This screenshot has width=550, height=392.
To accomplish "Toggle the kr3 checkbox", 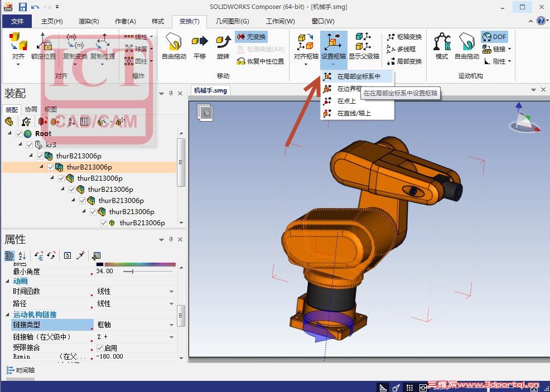I will [30, 145].
